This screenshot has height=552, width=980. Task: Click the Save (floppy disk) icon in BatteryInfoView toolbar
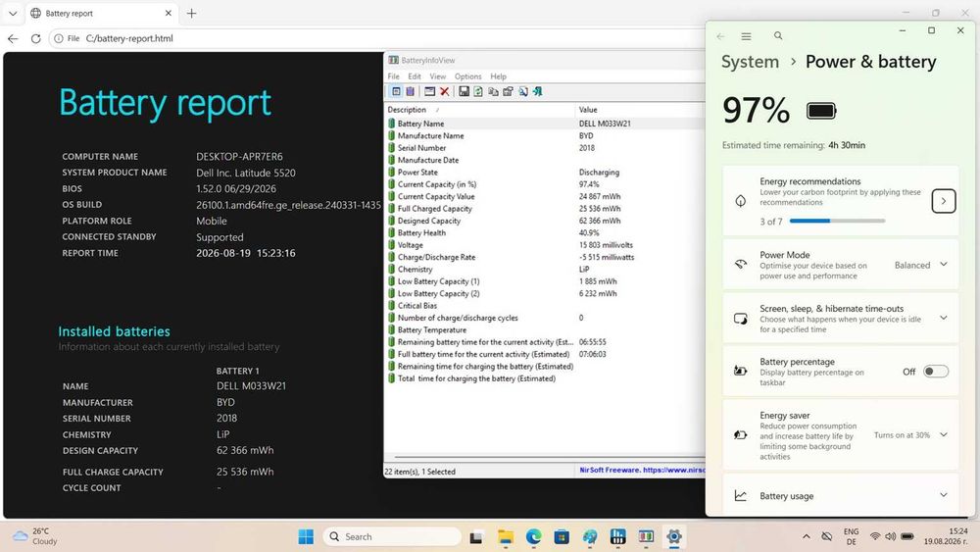click(x=464, y=91)
